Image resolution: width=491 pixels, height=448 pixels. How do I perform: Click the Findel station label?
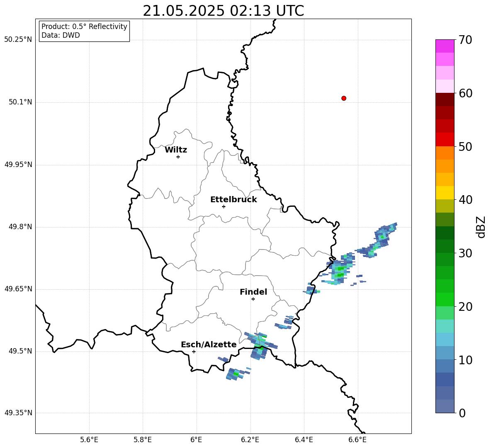click(x=253, y=292)
